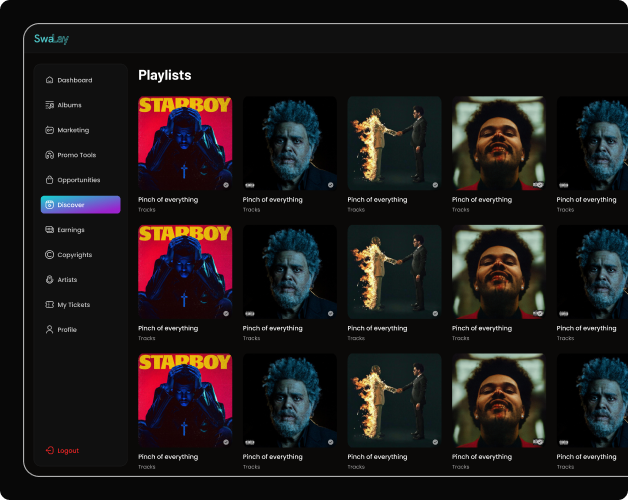Click first playlist's 'Pinch of everything' title

coord(168,200)
